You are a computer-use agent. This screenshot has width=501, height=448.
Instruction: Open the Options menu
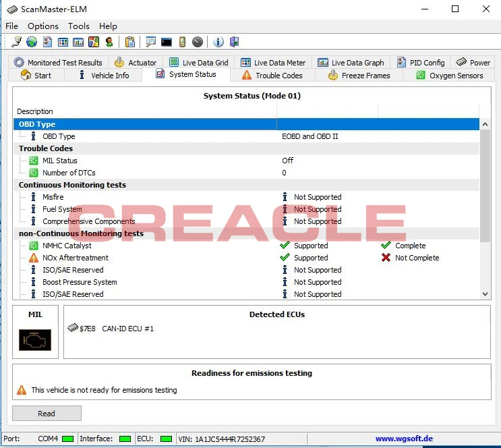43,26
